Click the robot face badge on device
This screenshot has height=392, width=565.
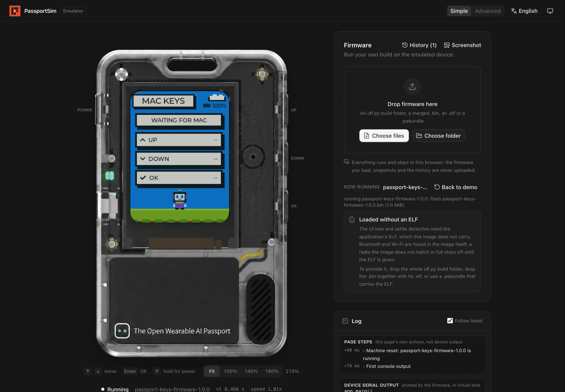pos(122,331)
